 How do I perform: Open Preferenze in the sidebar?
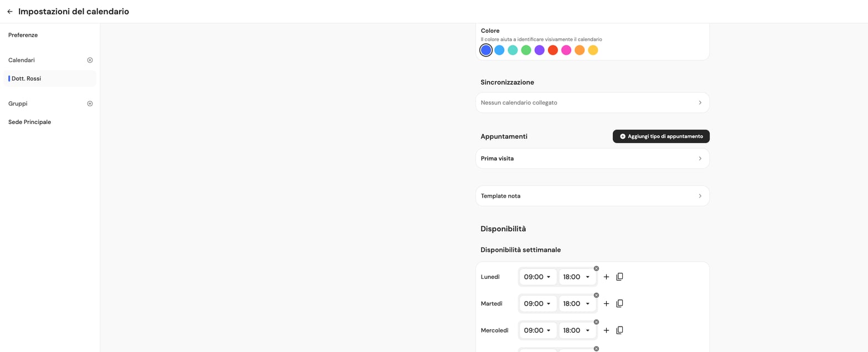[23, 35]
